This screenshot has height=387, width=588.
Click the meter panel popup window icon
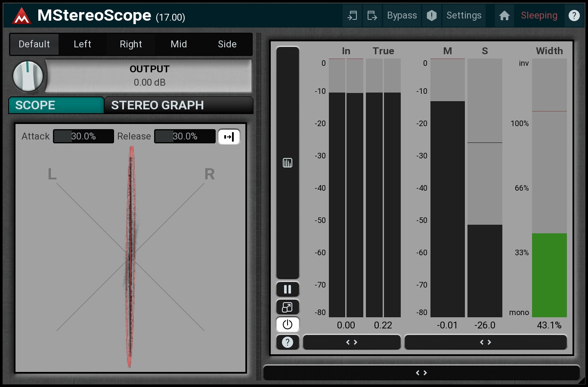click(288, 307)
